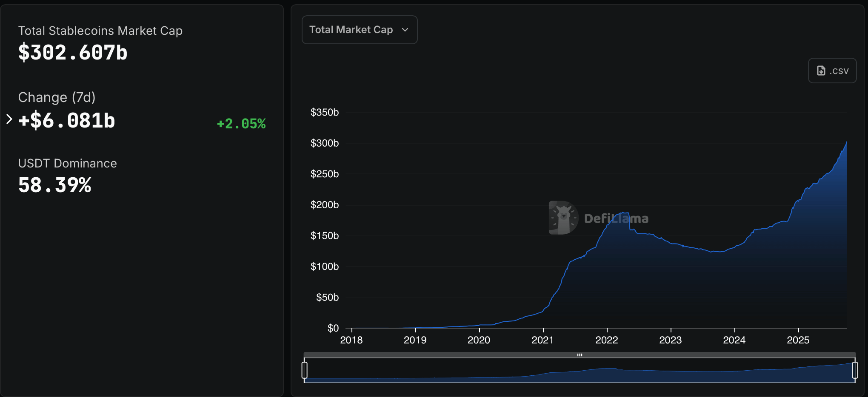Click the $302.607b total market cap value
This screenshot has height=397, width=868.
[x=73, y=53]
